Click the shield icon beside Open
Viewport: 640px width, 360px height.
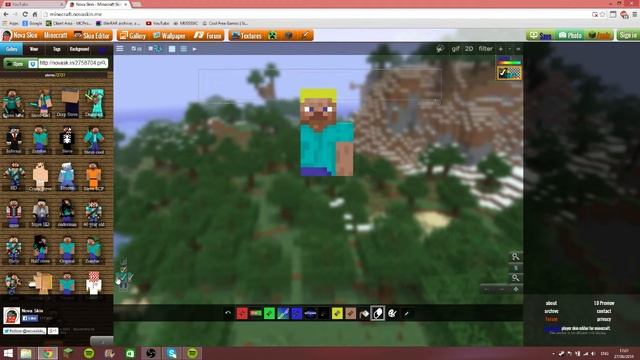click(33, 64)
